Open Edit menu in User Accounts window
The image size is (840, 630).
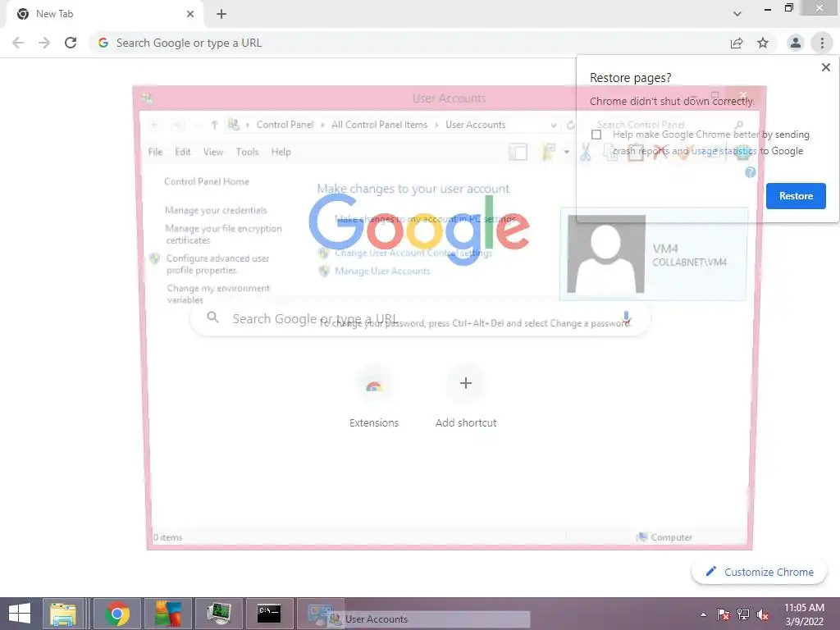point(183,152)
